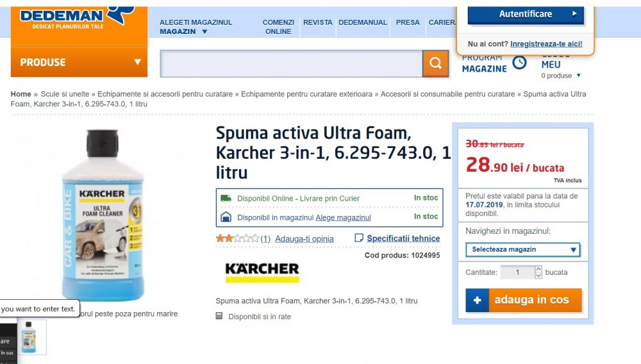This screenshot has width=641, height=364.
Task: Open the Dedemanual menu item
Action: pos(363,22)
